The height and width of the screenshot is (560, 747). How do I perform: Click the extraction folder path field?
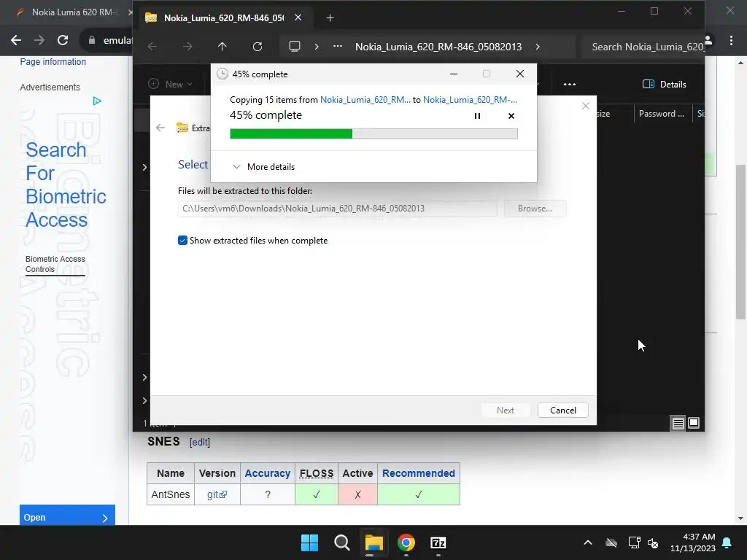[x=337, y=209]
